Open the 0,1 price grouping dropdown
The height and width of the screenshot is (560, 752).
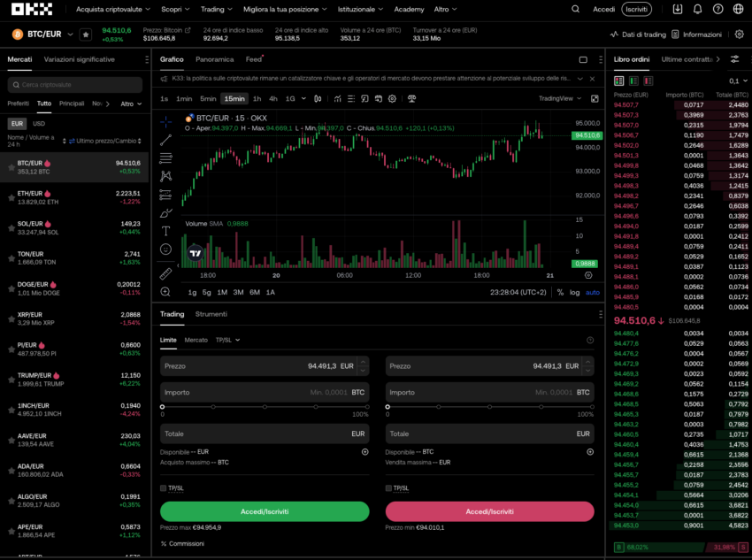coord(738,81)
